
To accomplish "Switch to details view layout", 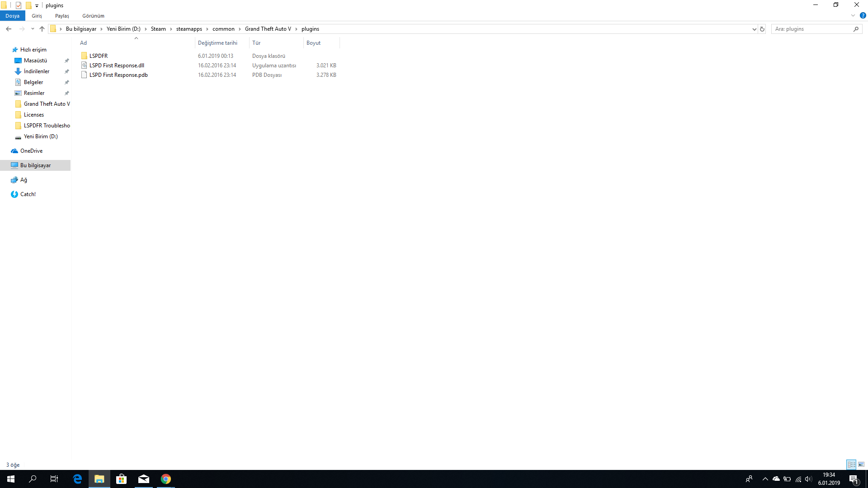I will tap(851, 465).
